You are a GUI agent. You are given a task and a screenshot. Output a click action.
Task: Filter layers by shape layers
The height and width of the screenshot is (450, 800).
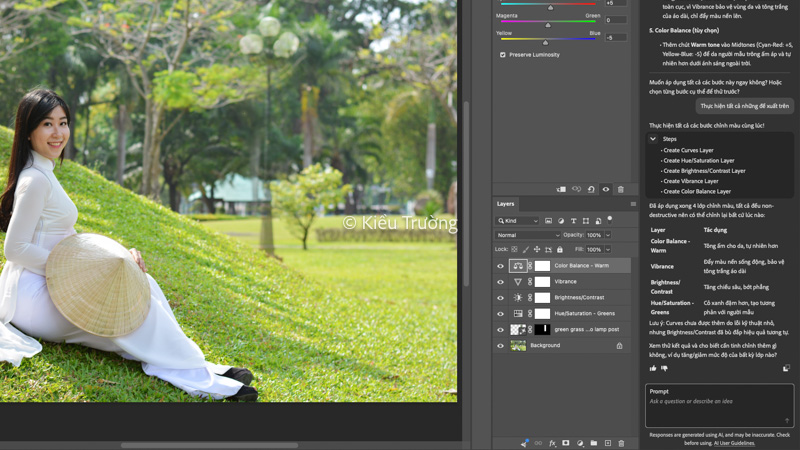(586, 221)
